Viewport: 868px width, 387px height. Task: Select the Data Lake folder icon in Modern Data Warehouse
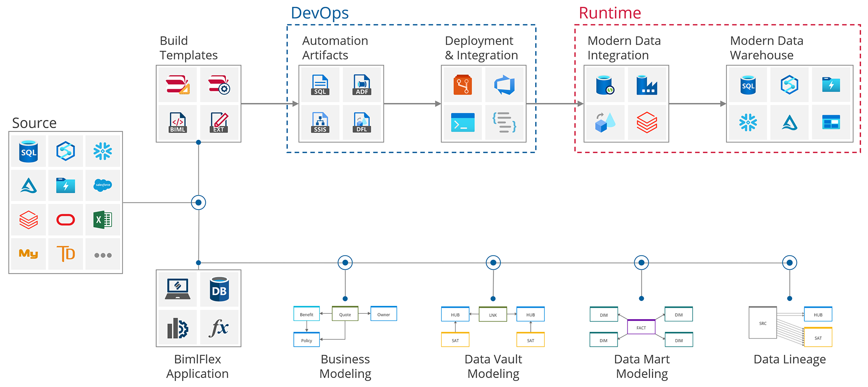pyautogui.click(x=831, y=85)
